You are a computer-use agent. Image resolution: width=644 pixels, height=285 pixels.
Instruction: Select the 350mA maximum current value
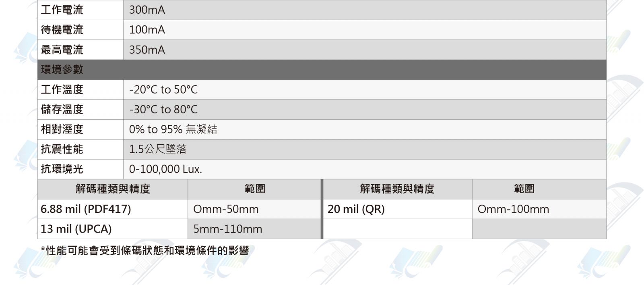coord(365,50)
